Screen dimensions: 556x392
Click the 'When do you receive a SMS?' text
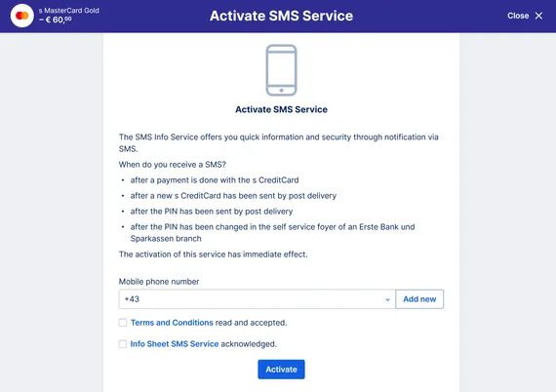[173, 165]
